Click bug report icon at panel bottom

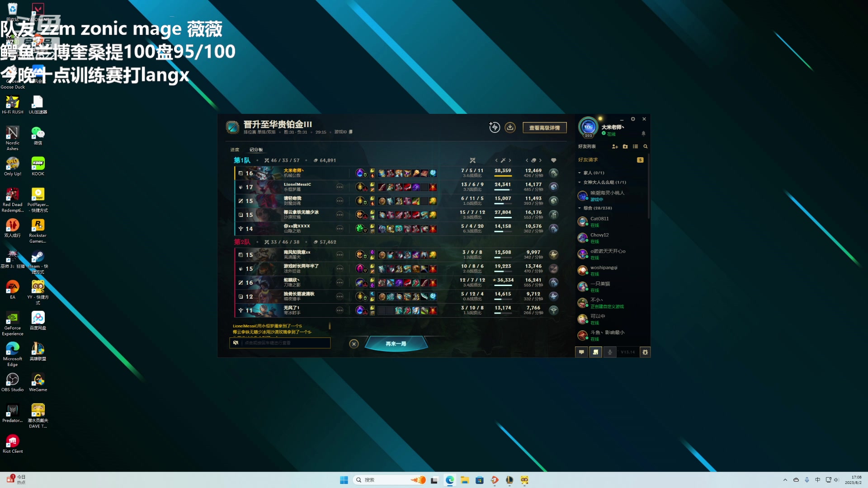645,352
